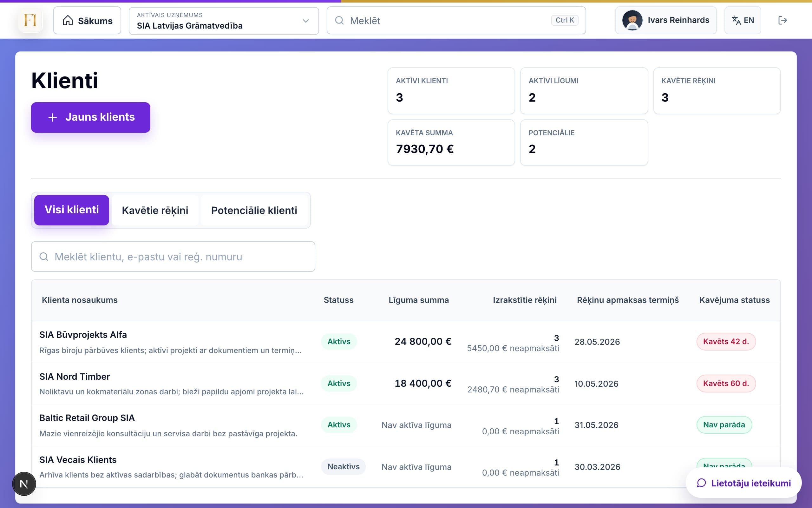Viewport: 812px width, 508px height.
Task: Sort by Kavējuma statuss column header
Action: pyautogui.click(x=734, y=300)
